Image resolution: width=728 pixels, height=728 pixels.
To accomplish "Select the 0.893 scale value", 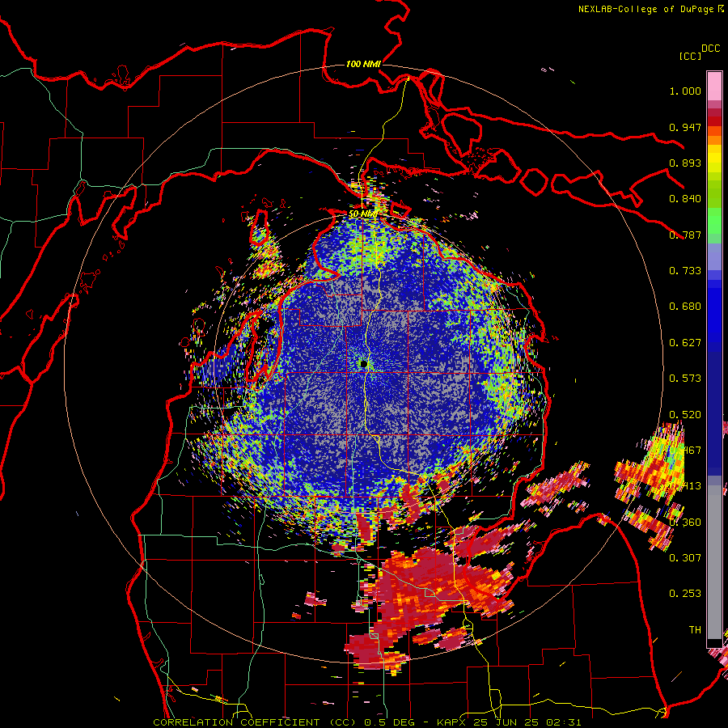I will tap(685, 163).
